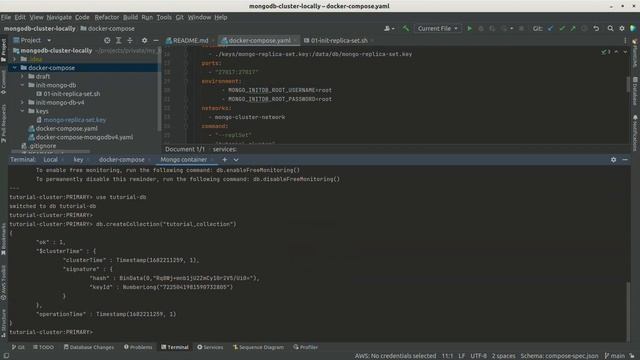Hide the Terminal panel with minus icon

625,160
